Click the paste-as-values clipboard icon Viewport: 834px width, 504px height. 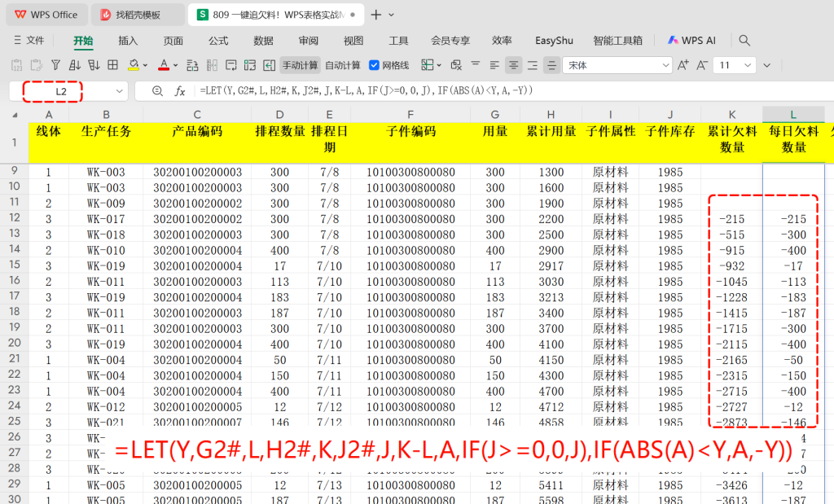16,65
